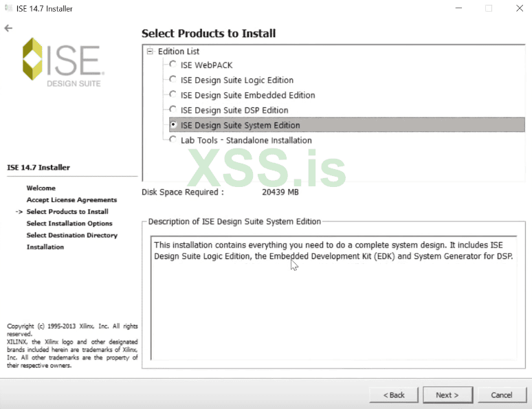The height and width of the screenshot is (409, 532).
Task: Click the installer icon in the title bar
Action: (8, 8)
